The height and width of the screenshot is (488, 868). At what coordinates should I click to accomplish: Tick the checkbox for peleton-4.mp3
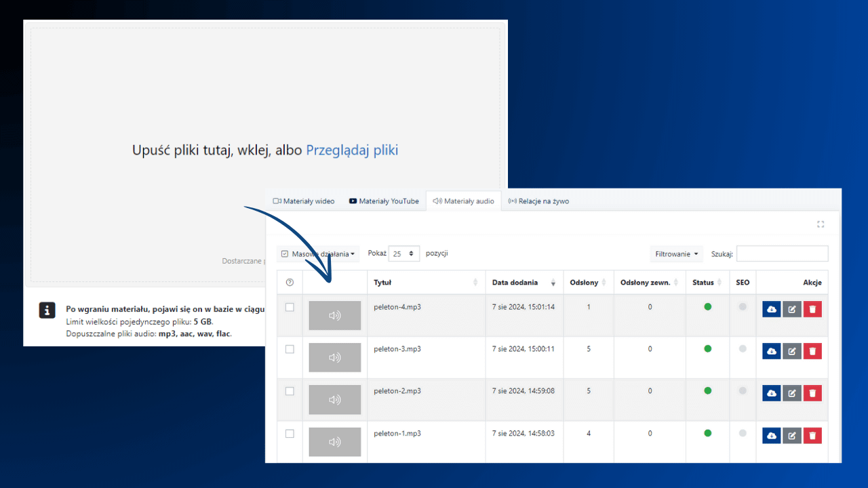tap(290, 307)
